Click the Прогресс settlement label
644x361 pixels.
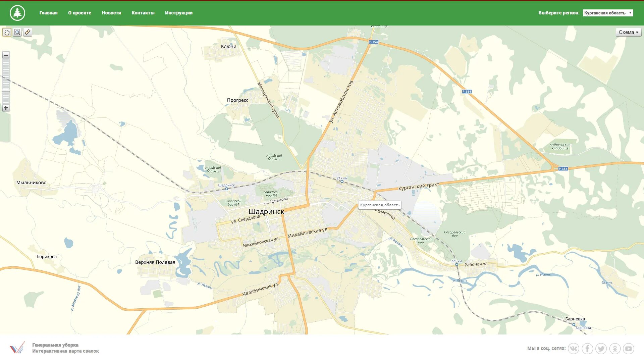[237, 100]
